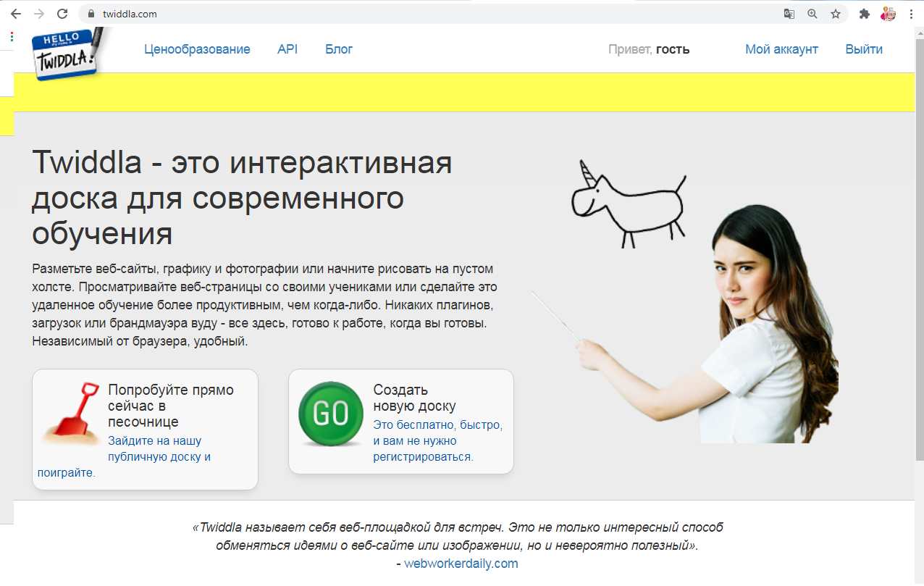Click the zoom magnifier icon in address bar
Screen dimensions: 924x586
click(812, 14)
